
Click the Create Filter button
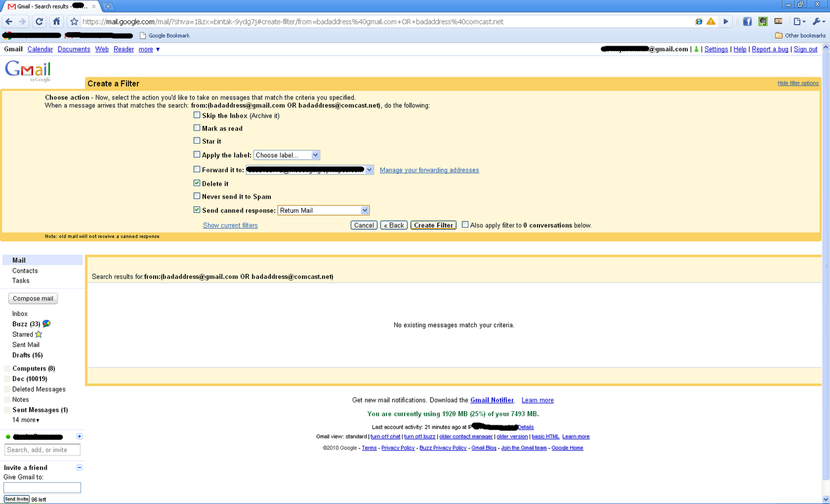(x=433, y=225)
